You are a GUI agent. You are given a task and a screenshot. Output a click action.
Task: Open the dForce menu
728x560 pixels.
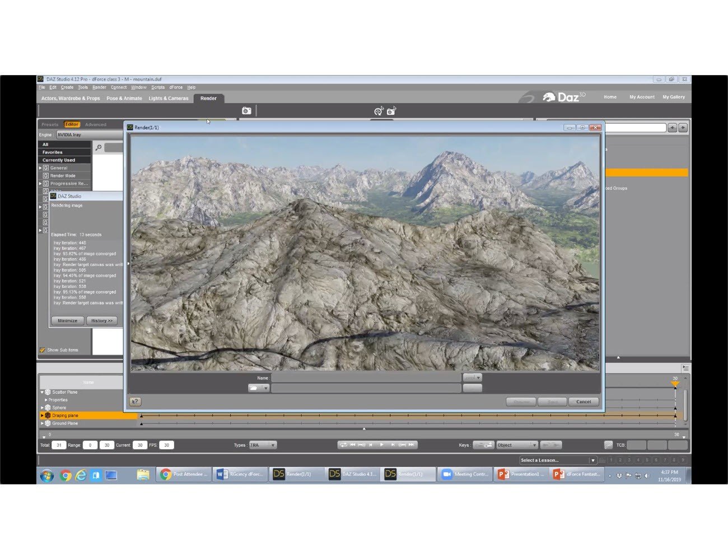(x=175, y=87)
